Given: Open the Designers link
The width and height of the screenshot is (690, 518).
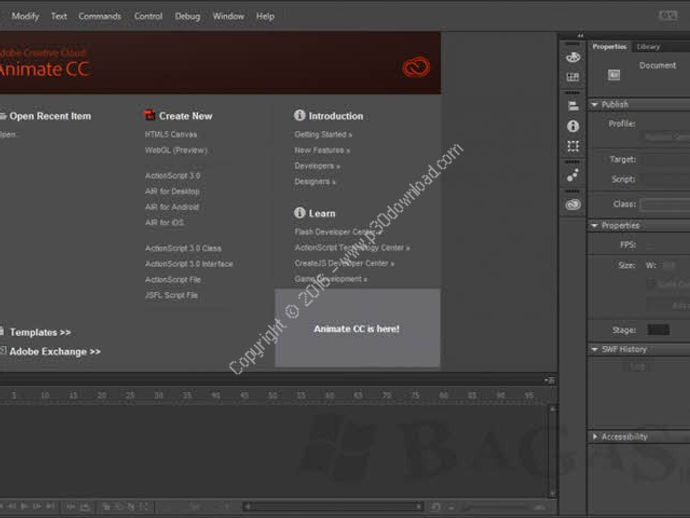Looking at the screenshot, I should [x=315, y=181].
